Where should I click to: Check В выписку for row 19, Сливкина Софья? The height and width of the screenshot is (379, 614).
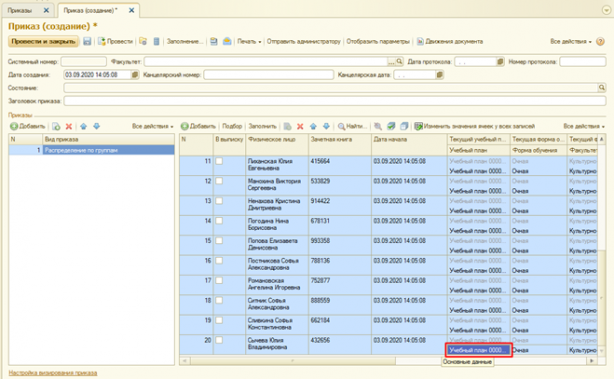point(219,320)
